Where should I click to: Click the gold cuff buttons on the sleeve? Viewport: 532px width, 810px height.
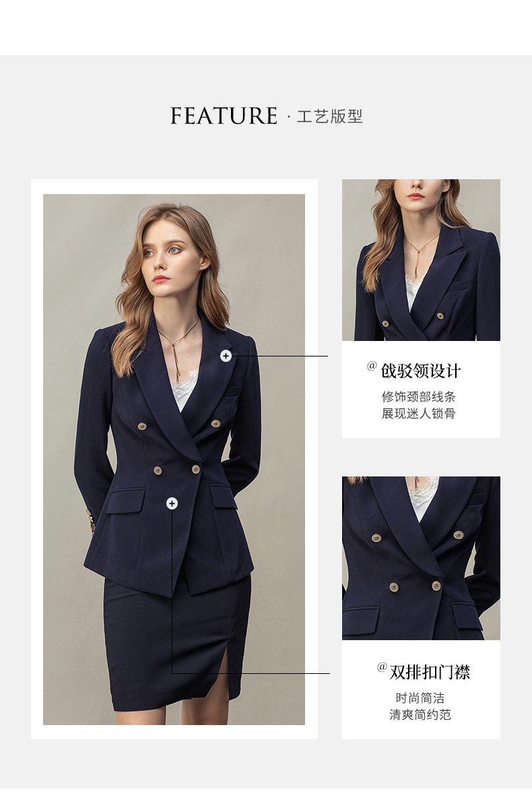(x=90, y=522)
